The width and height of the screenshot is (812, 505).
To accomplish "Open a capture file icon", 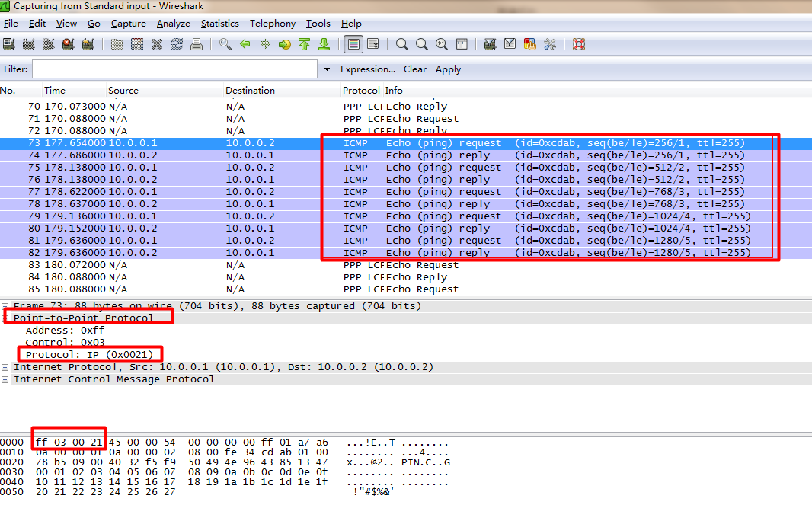I will [x=117, y=44].
